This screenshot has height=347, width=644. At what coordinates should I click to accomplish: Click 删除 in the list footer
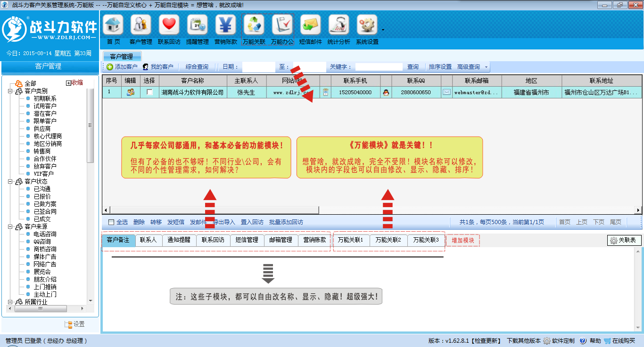pos(139,222)
